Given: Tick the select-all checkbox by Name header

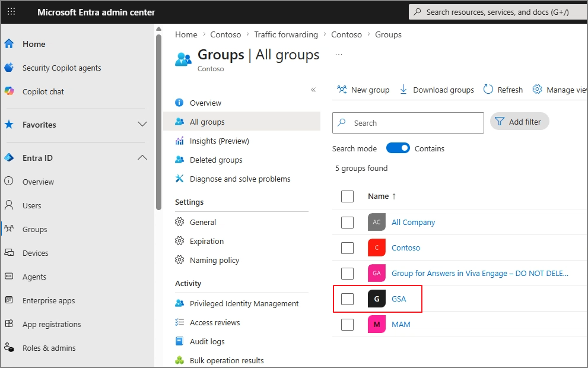Looking at the screenshot, I should click(347, 196).
